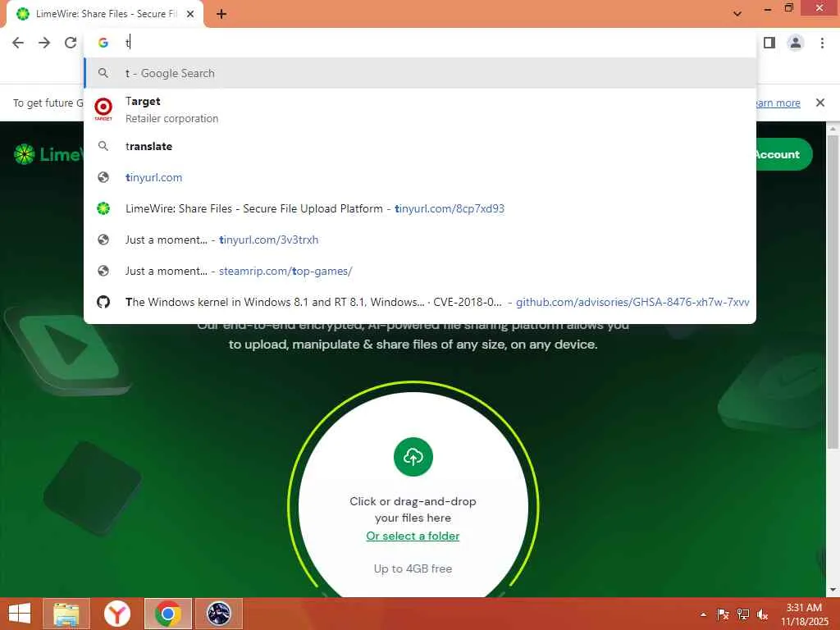Screen dimensions: 840x630
Task: Open the GitHub advisories CVE-2018 suggestion
Action: (x=420, y=302)
